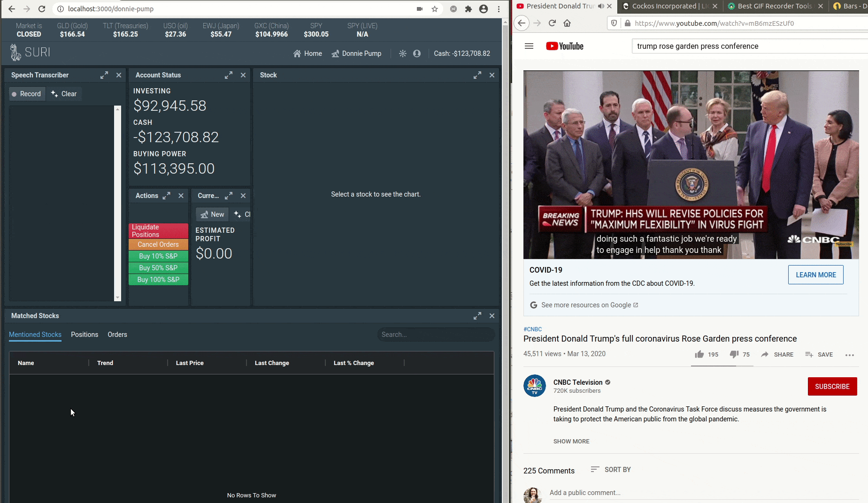Click the SURI logo
Viewport: 868px width, 503px height.
[30, 53]
